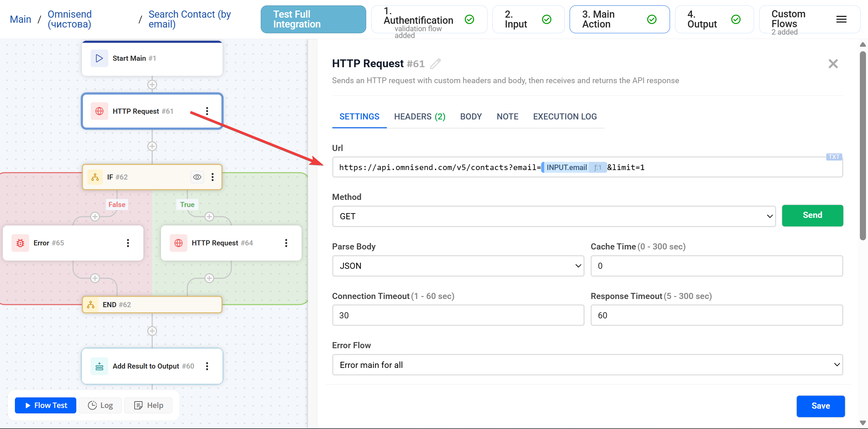The image size is (868, 429).
Task: Click the pencil icon to rename HTTP Request #61
Action: [435, 64]
